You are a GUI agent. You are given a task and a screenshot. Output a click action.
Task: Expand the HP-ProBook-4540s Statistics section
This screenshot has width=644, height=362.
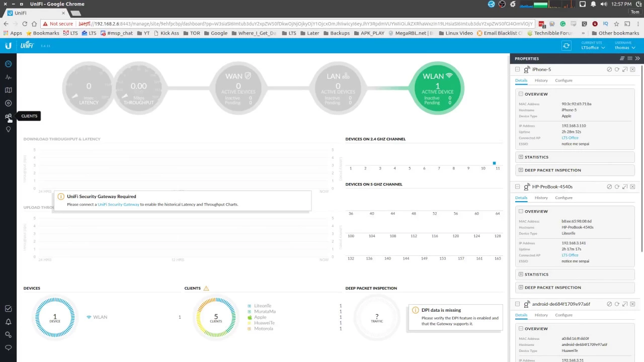pos(521,274)
